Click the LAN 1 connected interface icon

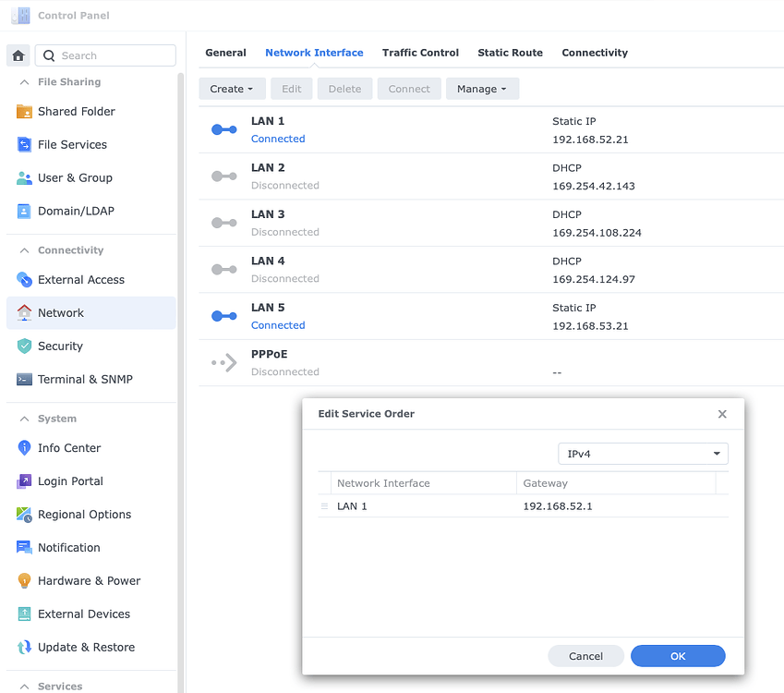[224, 129]
